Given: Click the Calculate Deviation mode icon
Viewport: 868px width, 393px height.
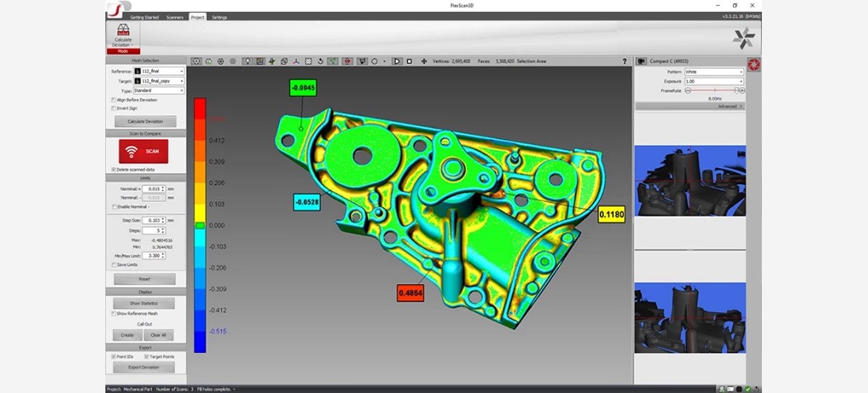Looking at the screenshot, I should [x=123, y=32].
